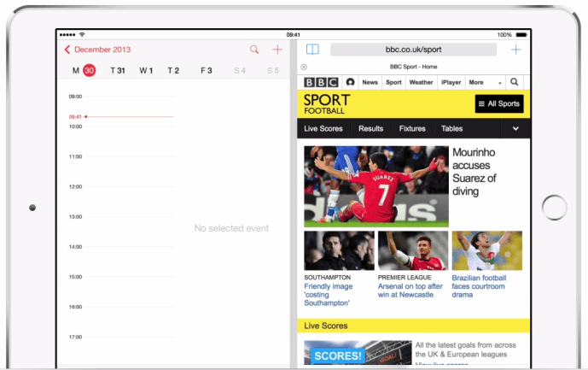Tap the status bar clock 09:41
Viewport: 588px width, 370px height.
click(294, 34)
